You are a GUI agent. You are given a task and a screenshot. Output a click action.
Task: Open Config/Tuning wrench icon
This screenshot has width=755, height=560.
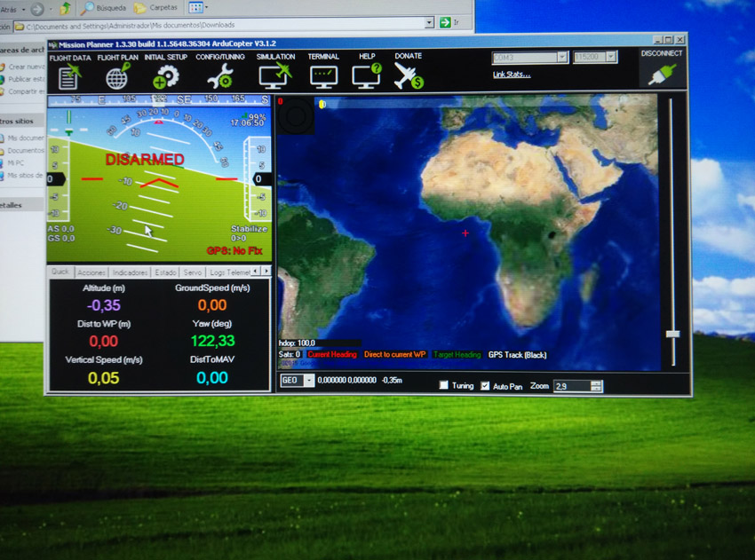(219, 76)
